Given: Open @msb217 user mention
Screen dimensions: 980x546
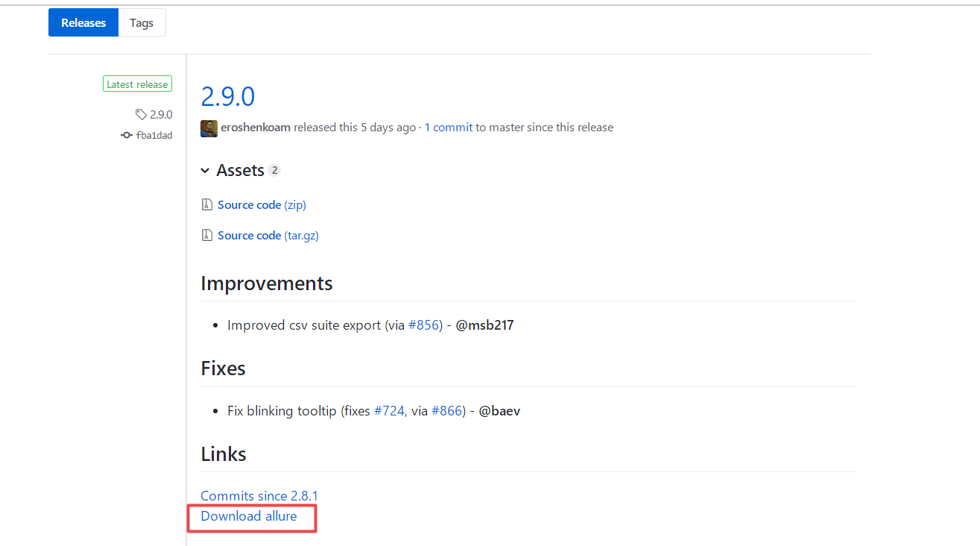Looking at the screenshot, I should coord(485,325).
